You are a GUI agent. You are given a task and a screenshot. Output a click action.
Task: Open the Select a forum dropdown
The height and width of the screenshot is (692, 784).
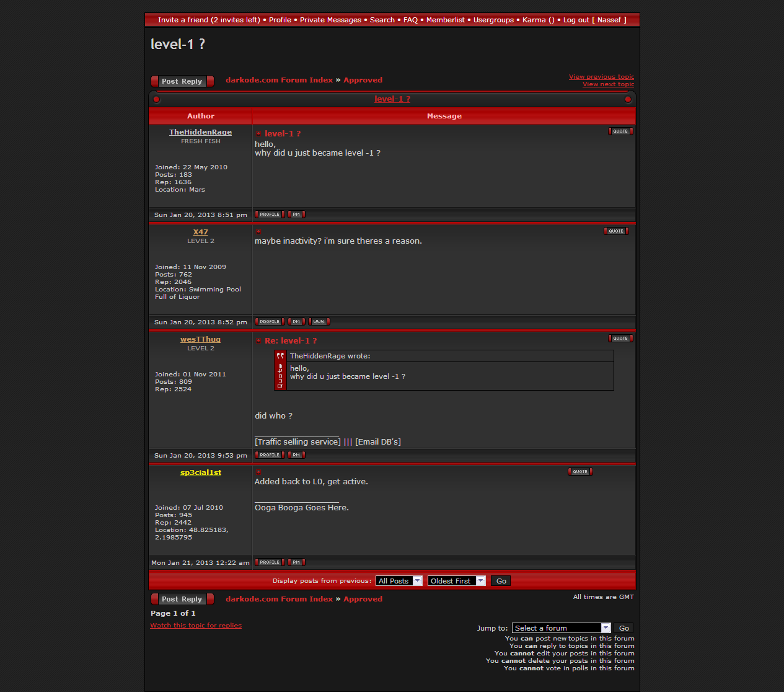click(x=561, y=628)
